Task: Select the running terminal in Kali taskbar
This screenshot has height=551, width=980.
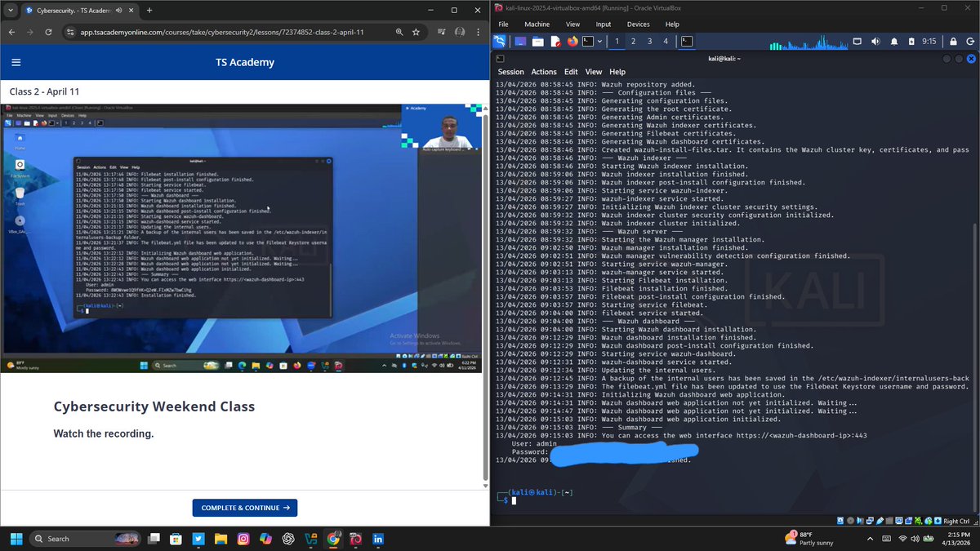Action: tap(688, 41)
